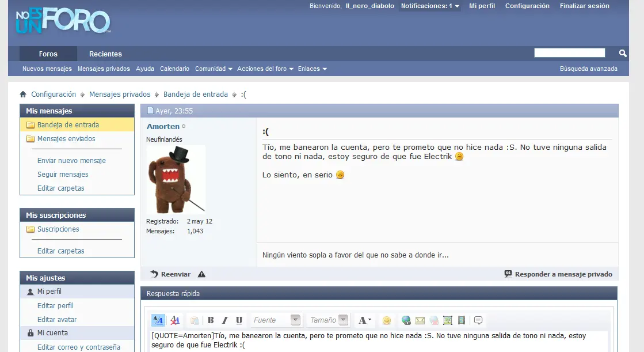
Task: Click Editar avatar in Mis ajustes
Action: pyautogui.click(x=57, y=320)
